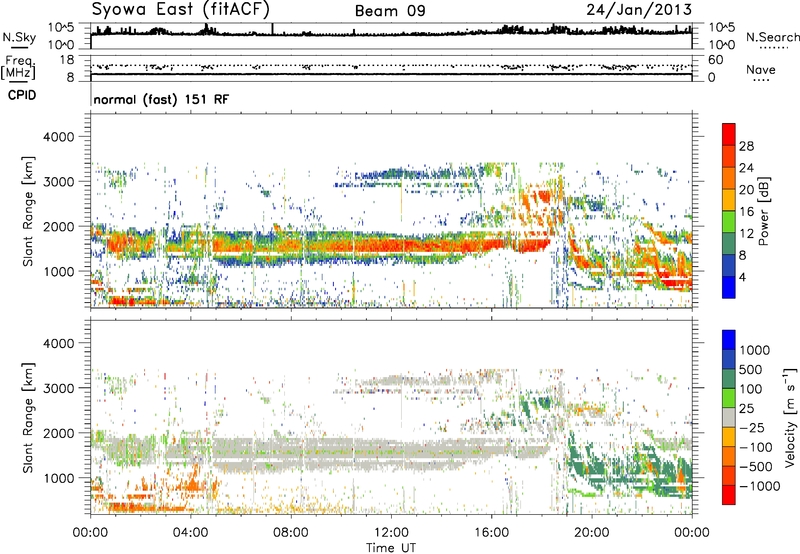
Task: Pick bright blue bottom swatch of Power colorbar
Action: click(729, 287)
